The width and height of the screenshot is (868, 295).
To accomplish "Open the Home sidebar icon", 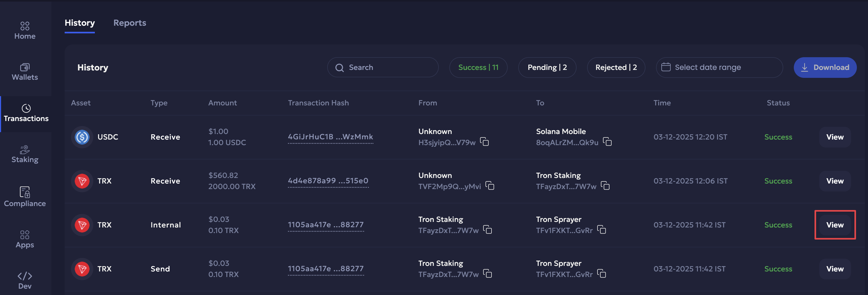I will click(x=25, y=30).
